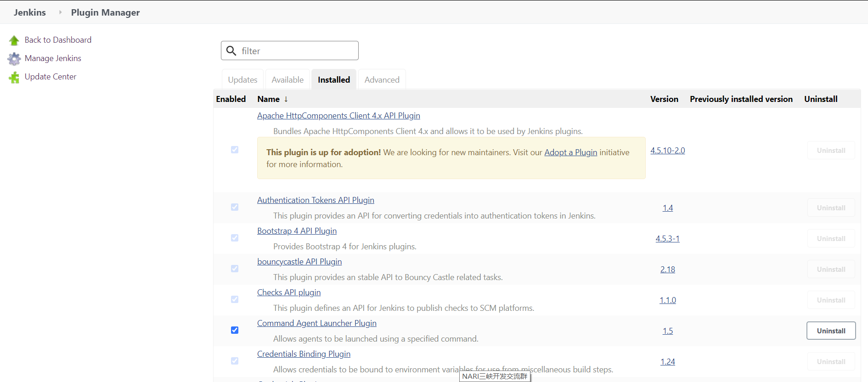Click version 2.18 link

click(668, 270)
